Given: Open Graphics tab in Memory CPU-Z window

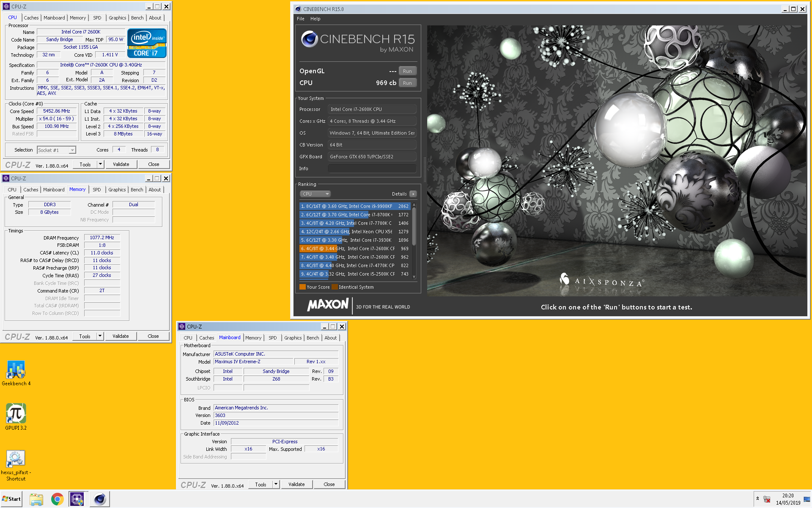Looking at the screenshot, I should pos(117,190).
